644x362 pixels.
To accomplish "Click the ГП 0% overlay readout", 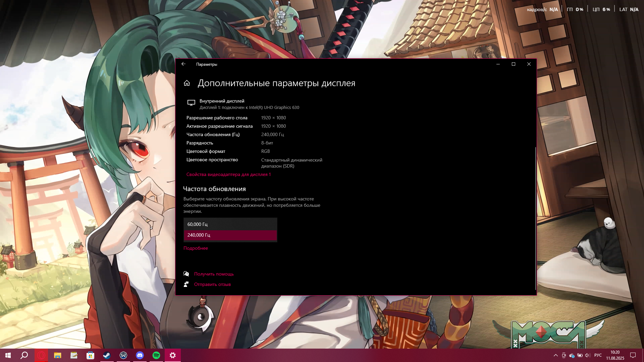I will coord(575,9).
